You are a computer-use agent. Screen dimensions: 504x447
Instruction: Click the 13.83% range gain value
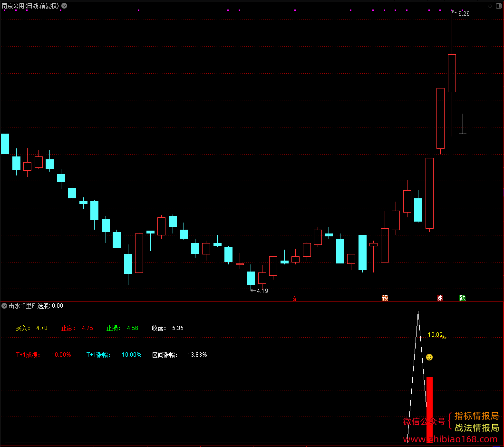point(197,355)
